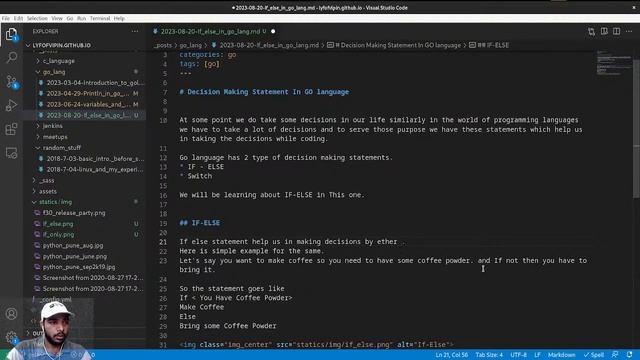Click go_lang breadcrumb segment
The height and width of the screenshot is (360, 640).
click(x=191, y=45)
